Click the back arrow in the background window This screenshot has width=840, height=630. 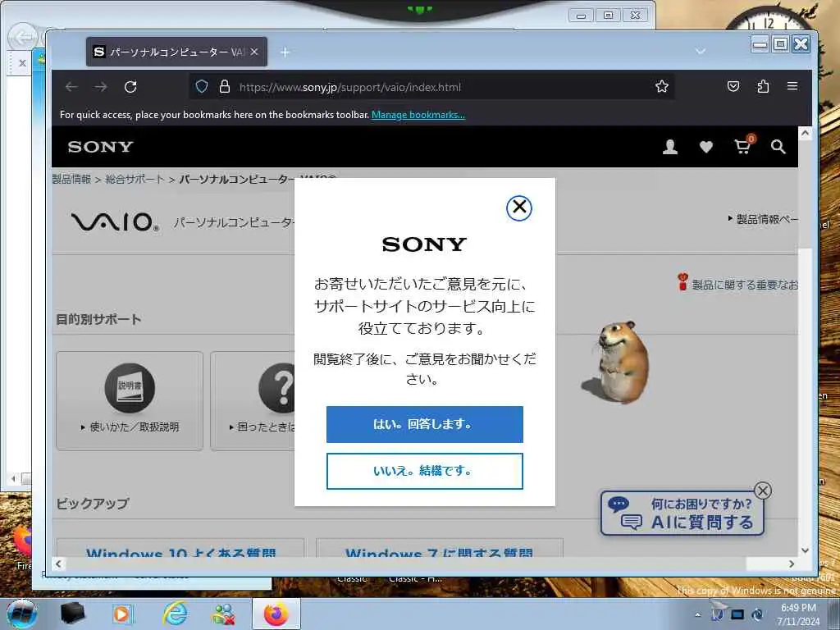(23, 38)
